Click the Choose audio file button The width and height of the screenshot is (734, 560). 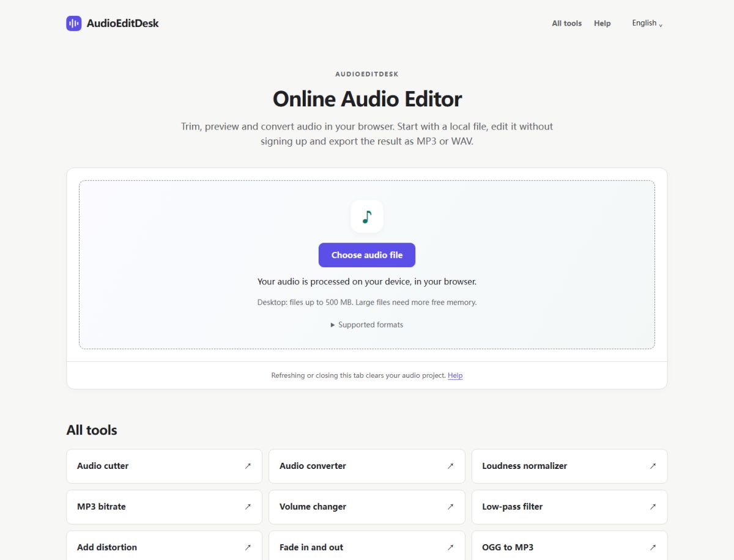tap(367, 255)
